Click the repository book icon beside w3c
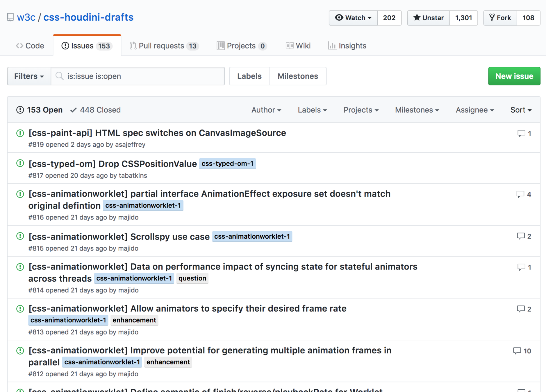 pos(10,17)
